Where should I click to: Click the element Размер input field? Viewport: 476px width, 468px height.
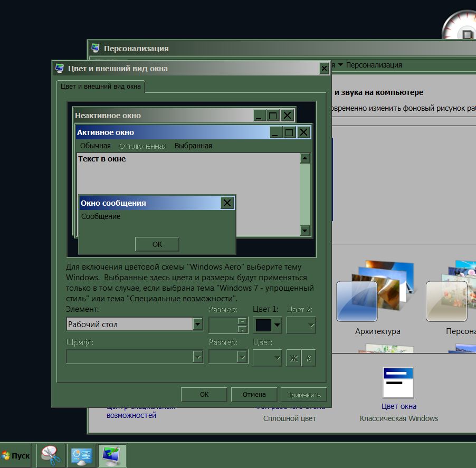coord(223,325)
